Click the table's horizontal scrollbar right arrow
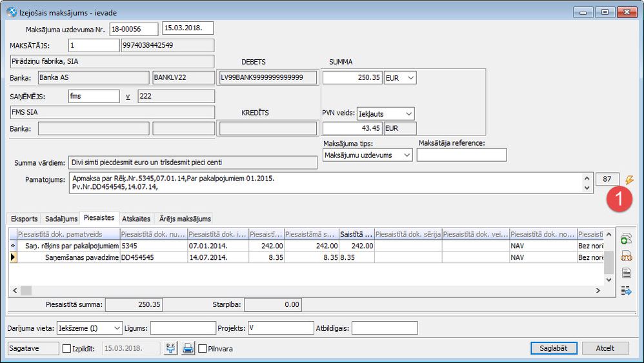 (x=599, y=291)
